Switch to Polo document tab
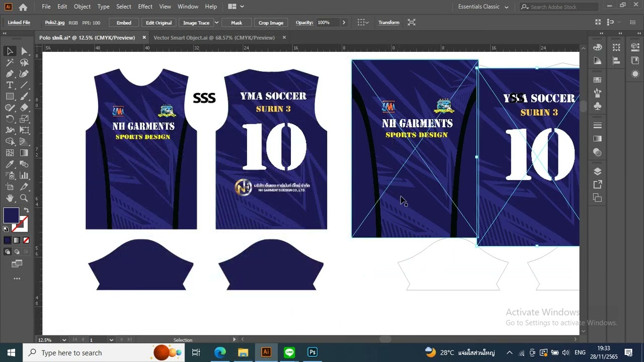The image size is (644, 362). [x=87, y=38]
